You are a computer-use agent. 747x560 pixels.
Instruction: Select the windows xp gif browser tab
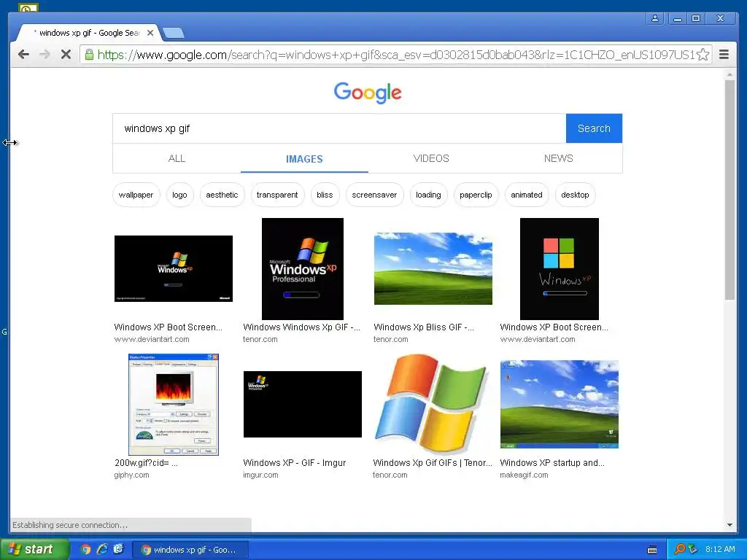(x=88, y=33)
